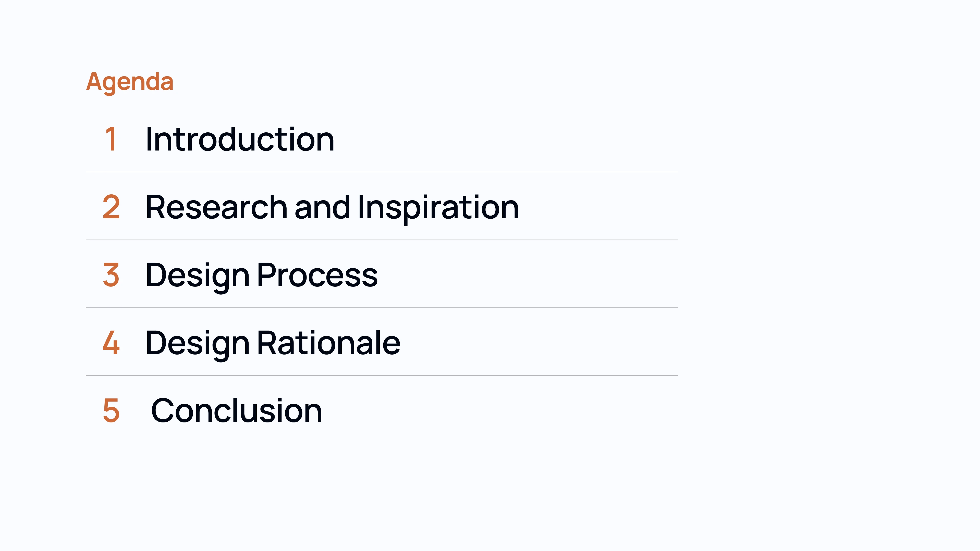This screenshot has width=980, height=551.
Task: Select the divider line below Design Process
Action: [382, 308]
